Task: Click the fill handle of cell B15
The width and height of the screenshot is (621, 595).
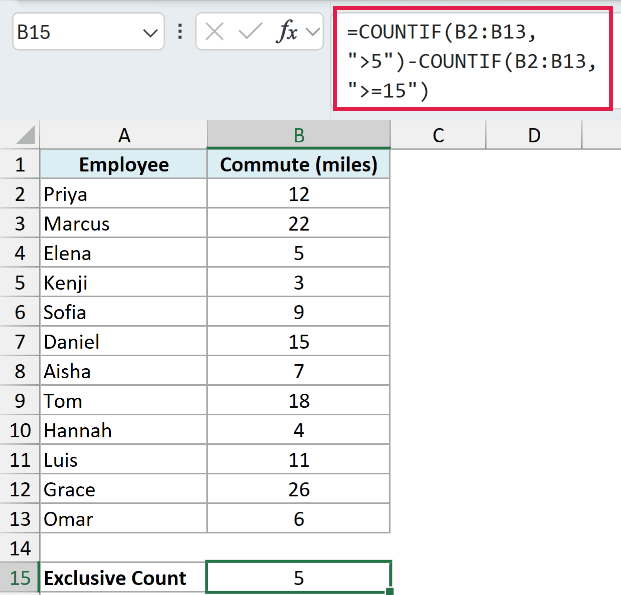Action: tap(390, 591)
